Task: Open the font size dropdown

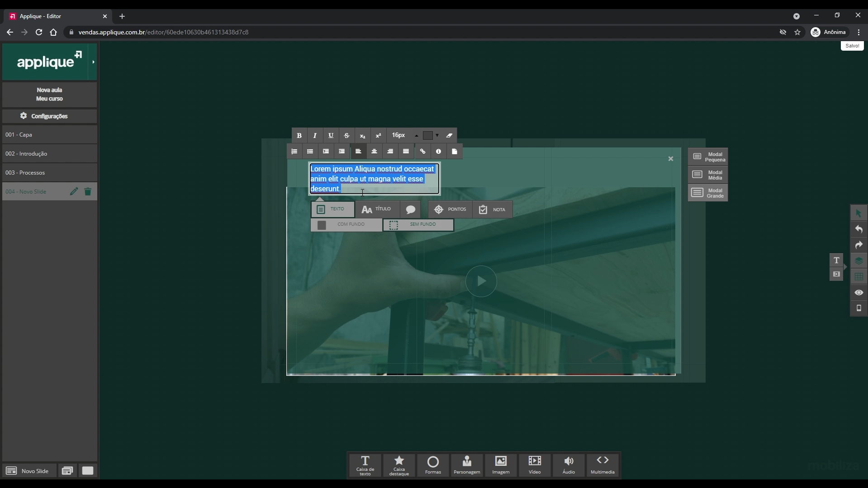Action: [x=402, y=135]
